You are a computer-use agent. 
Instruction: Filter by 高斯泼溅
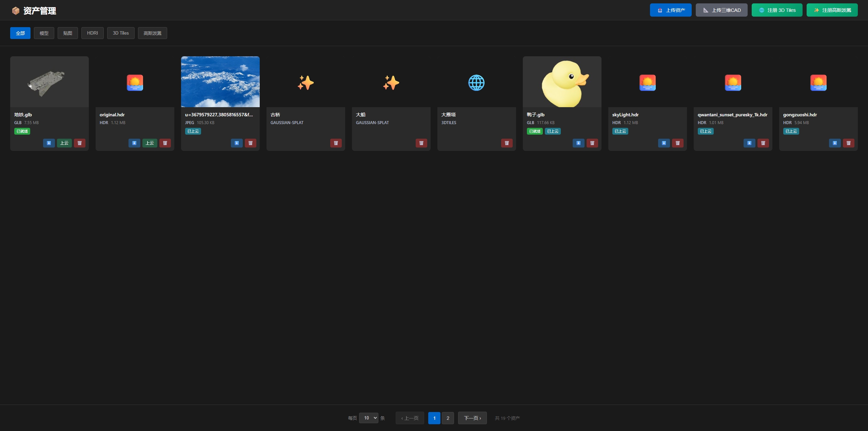153,33
